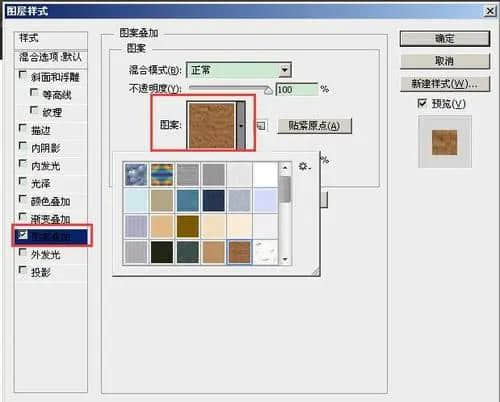Enable the 投影 checkbox

(x=23, y=270)
